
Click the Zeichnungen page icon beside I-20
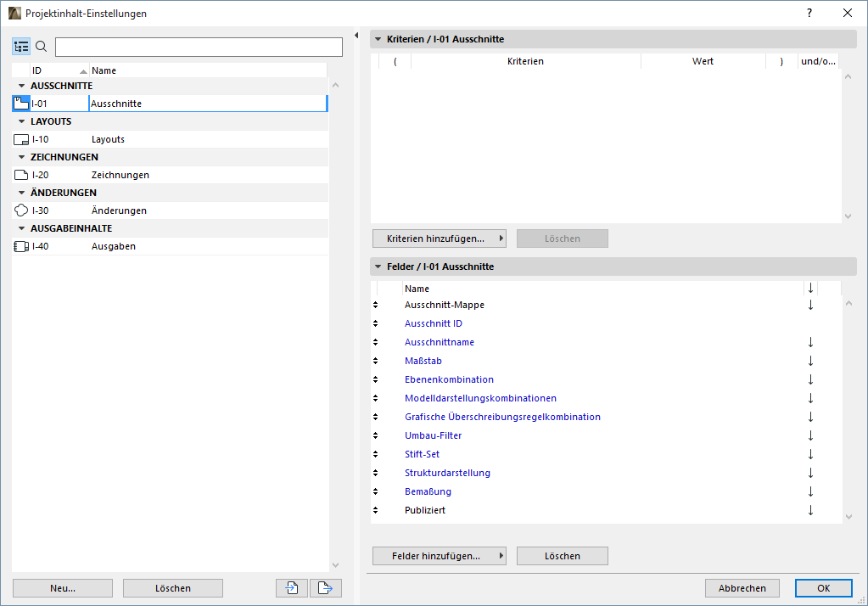pyautogui.click(x=20, y=174)
